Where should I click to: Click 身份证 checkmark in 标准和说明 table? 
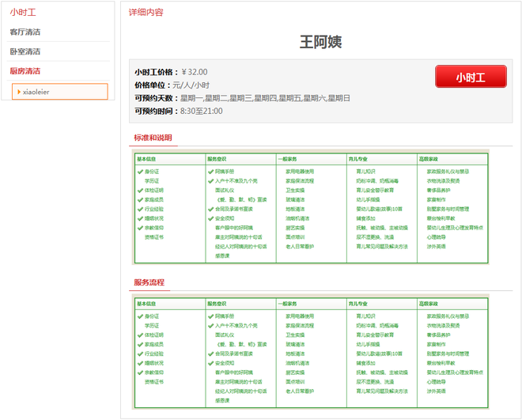click(140, 171)
